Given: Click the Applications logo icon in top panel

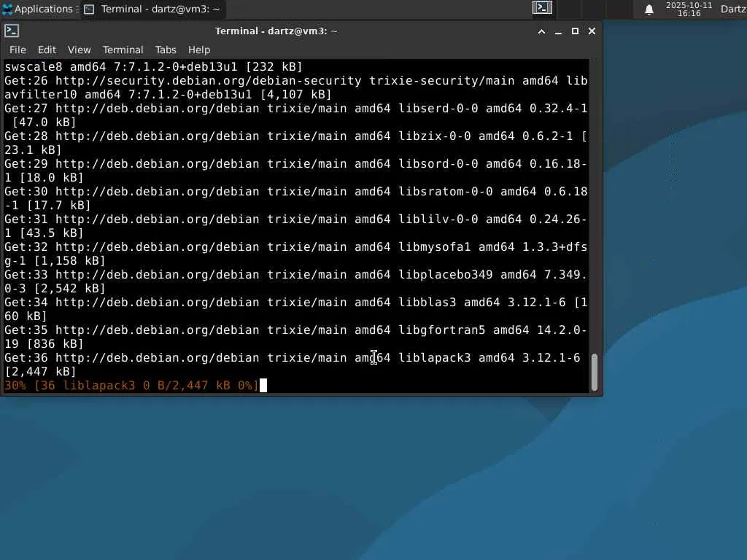Looking at the screenshot, I should click(x=7, y=9).
